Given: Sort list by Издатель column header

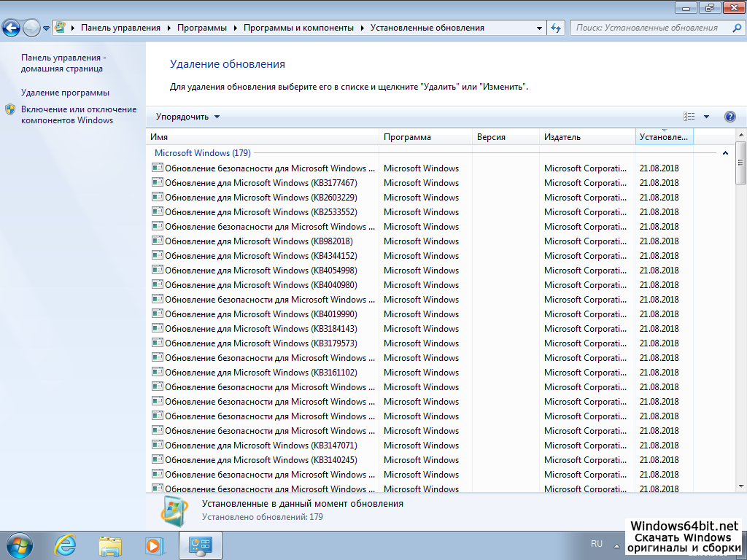Looking at the screenshot, I should [587, 137].
